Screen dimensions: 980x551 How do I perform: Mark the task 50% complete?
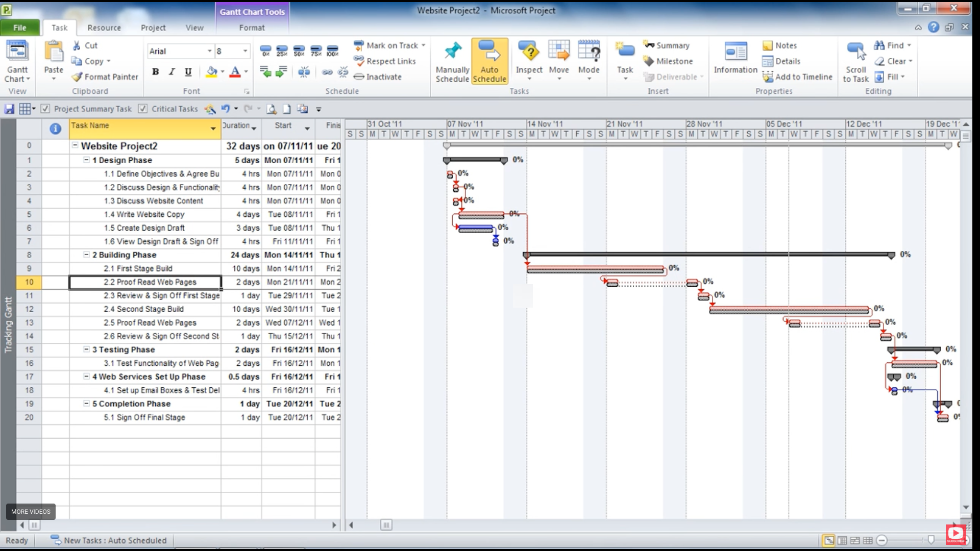click(299, 49)
